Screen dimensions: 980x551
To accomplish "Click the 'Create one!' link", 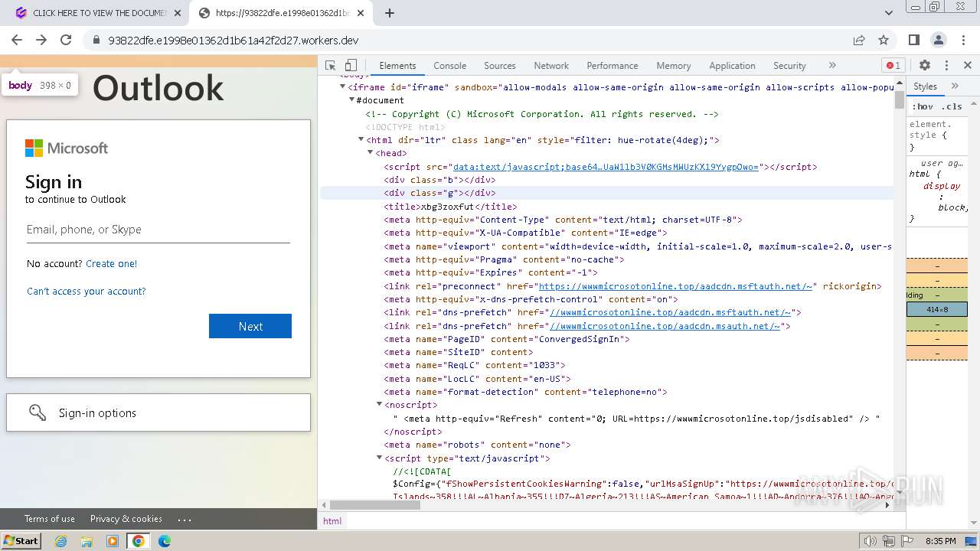I will (112, 263).
